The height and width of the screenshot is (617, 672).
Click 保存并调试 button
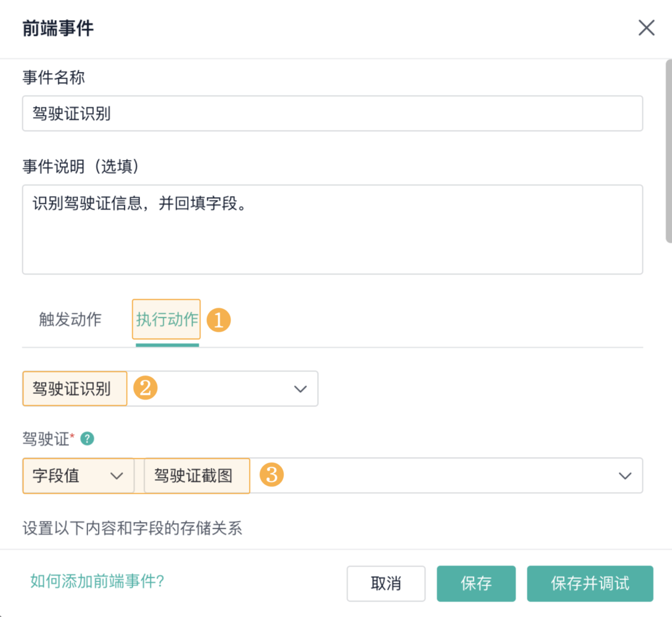pos(589,583)
